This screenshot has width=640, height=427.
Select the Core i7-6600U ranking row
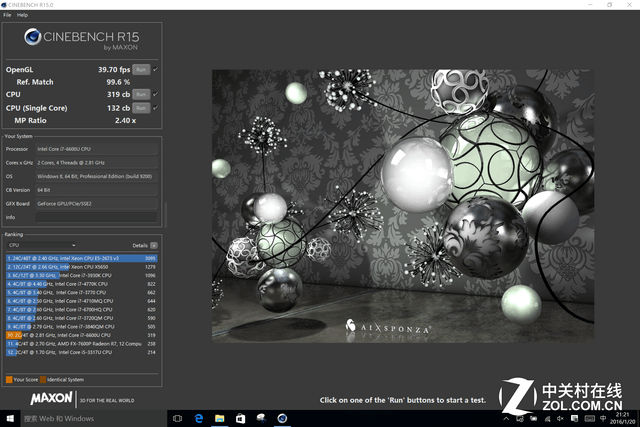click(80, 335)
